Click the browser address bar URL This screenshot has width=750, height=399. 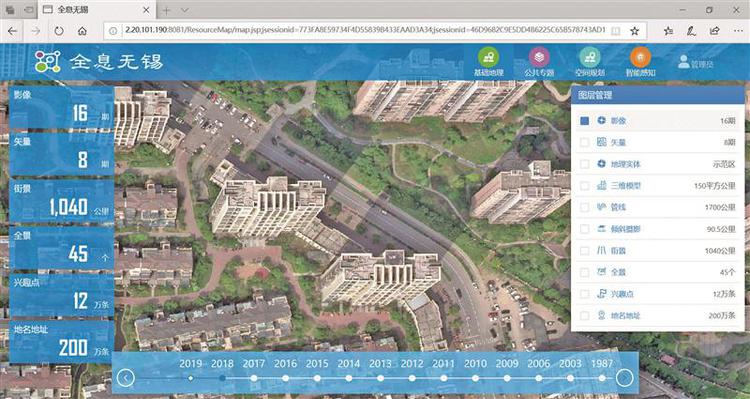[x=365, y=31]
